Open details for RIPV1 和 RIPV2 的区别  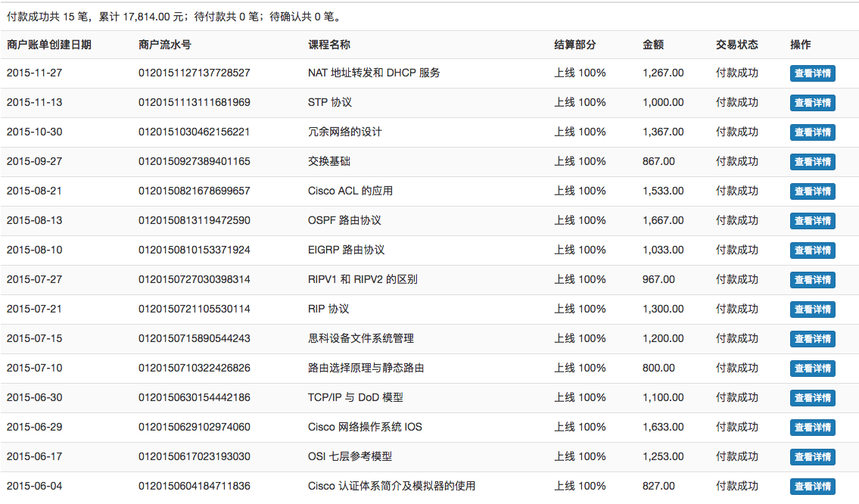812,281
